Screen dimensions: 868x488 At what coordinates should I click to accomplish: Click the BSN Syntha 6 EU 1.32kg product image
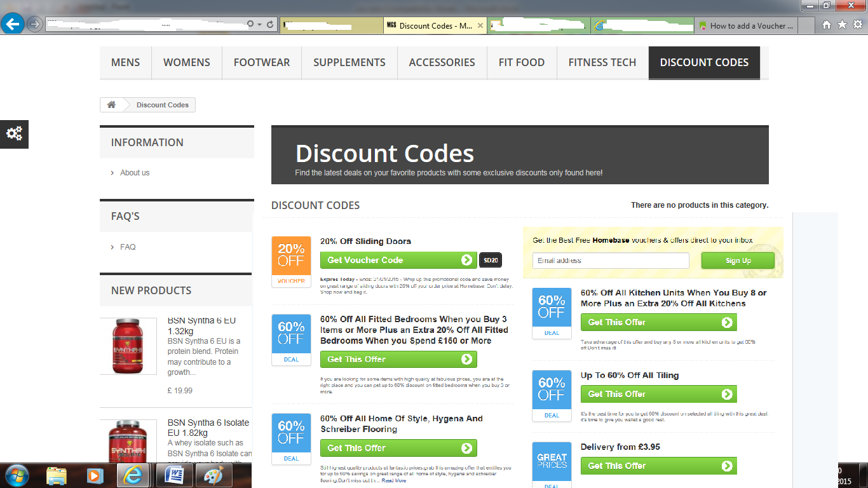pyautogui.click(x=128, y=346)
